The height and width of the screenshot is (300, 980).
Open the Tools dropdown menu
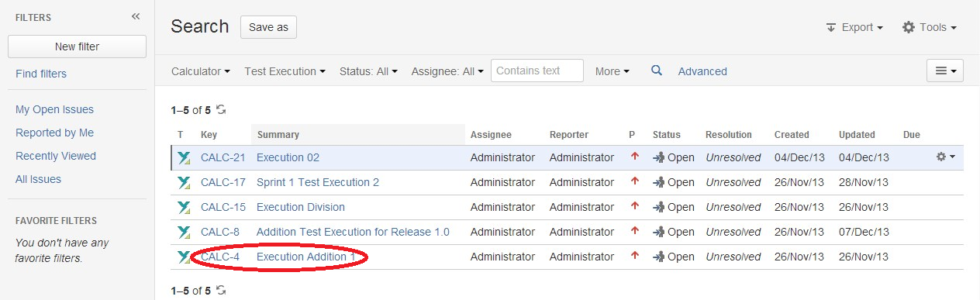pyautogui.click(x=930, y=27)
